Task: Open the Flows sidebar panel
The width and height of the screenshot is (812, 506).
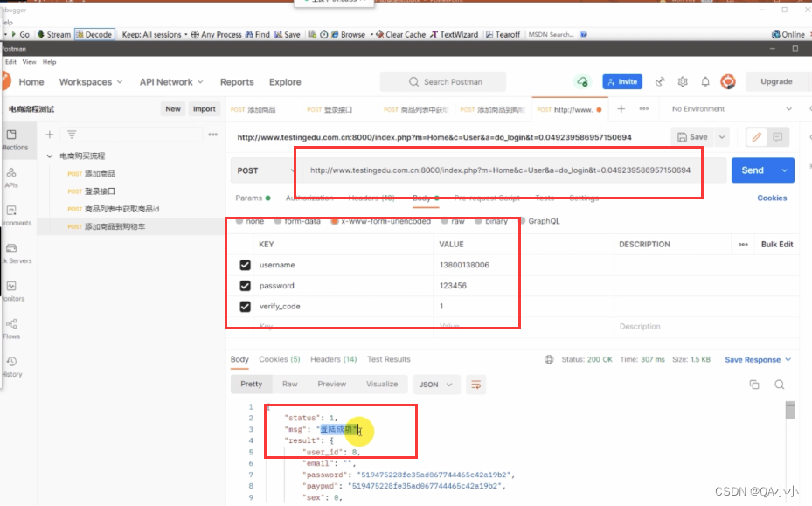Action: tap(11, 329)
